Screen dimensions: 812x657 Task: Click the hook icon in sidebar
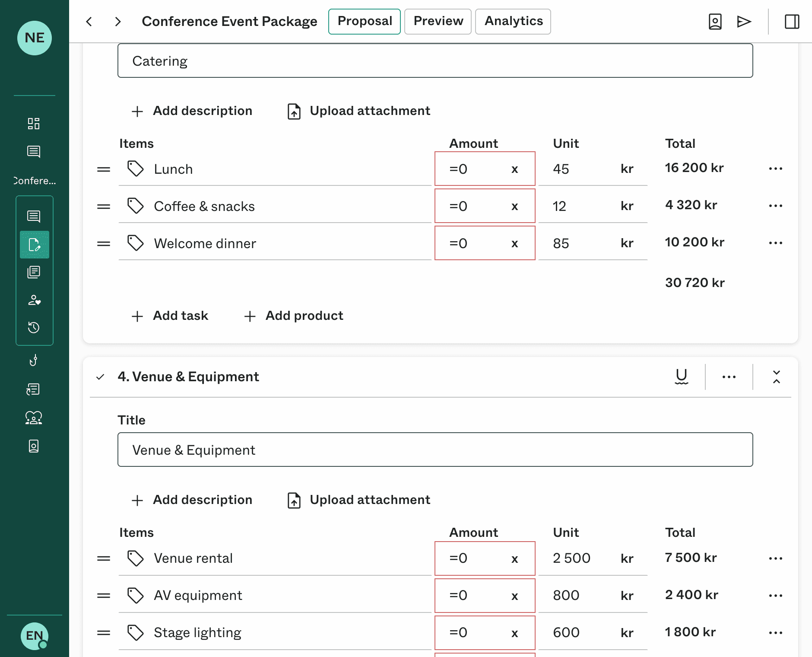coord(34,360)
